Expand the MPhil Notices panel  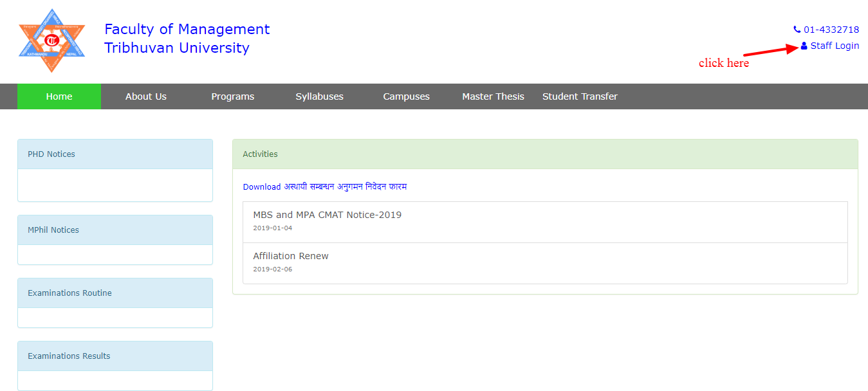[x=53, y=230]
